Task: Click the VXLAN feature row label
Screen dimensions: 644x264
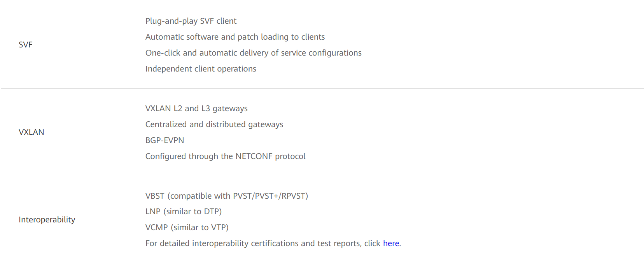Action: (x=31, y=132)
